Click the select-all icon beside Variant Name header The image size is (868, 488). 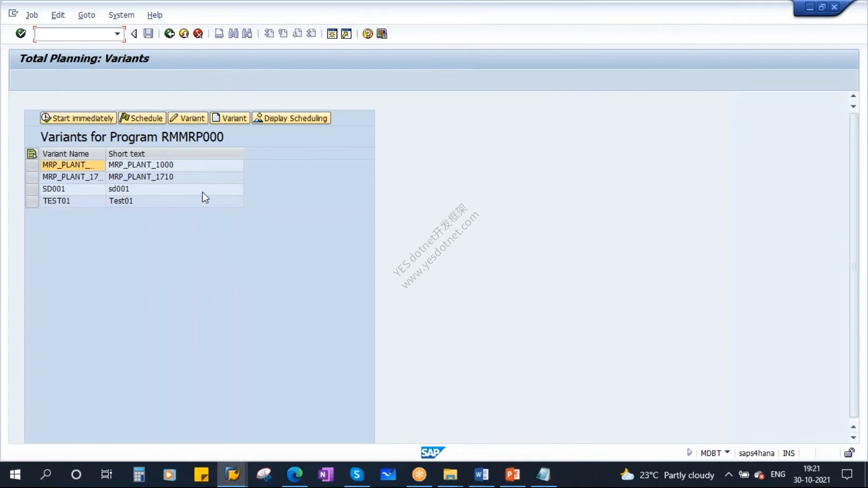point(32,154)
